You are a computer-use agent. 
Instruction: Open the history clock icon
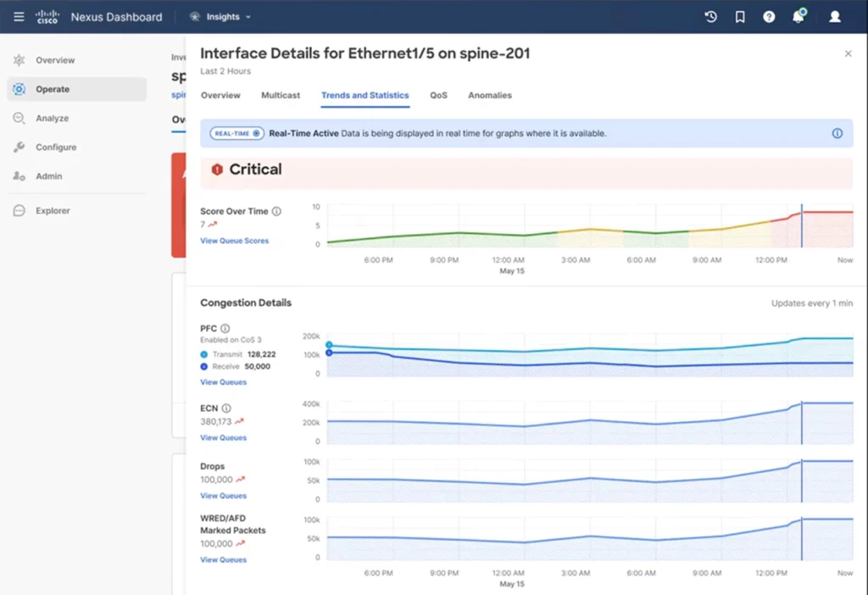coord(711,17)
